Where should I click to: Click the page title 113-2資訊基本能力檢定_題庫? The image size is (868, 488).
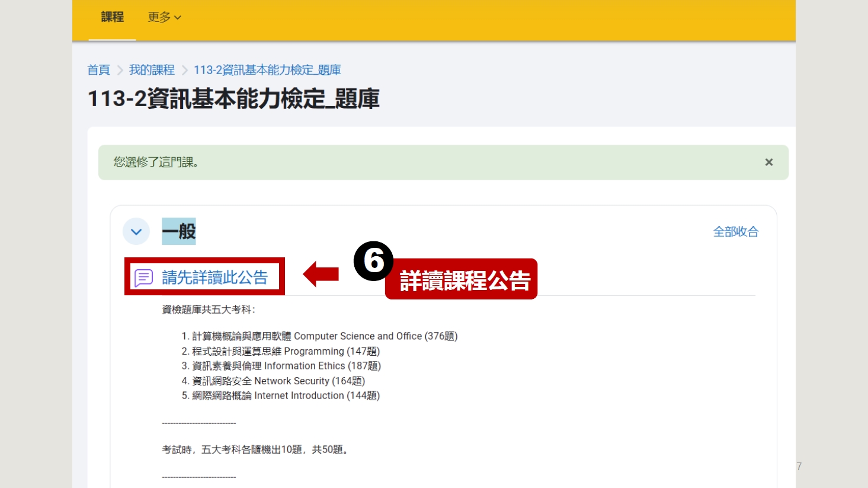(233, 99)
